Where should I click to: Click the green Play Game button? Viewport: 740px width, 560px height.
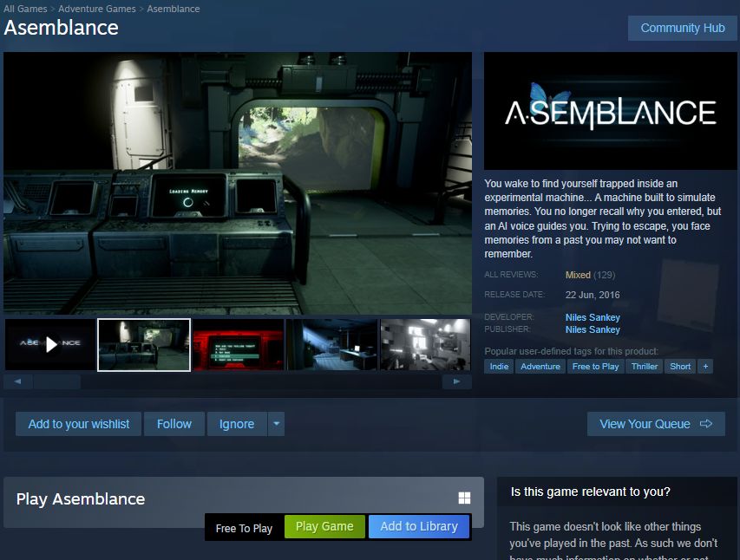pos(324,526)
